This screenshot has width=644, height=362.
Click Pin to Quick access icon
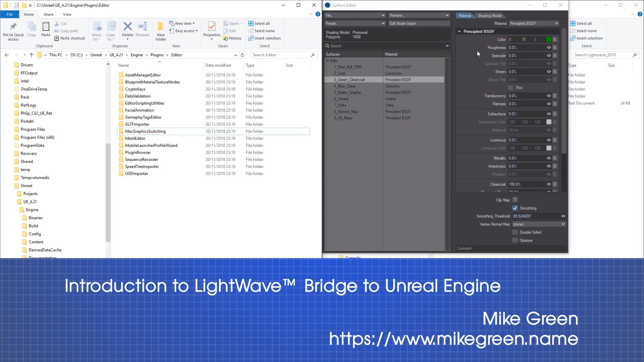tap(13, 26)
